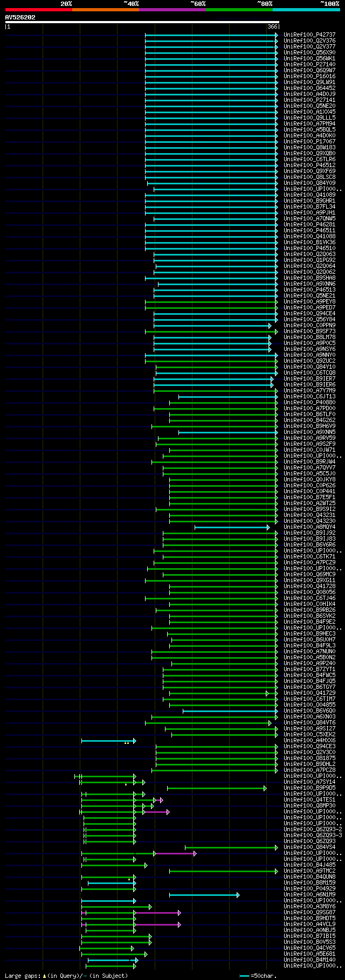Select label UniRef100_A4HXX6
Screen dimensions: 345x980
pos(309,741)
